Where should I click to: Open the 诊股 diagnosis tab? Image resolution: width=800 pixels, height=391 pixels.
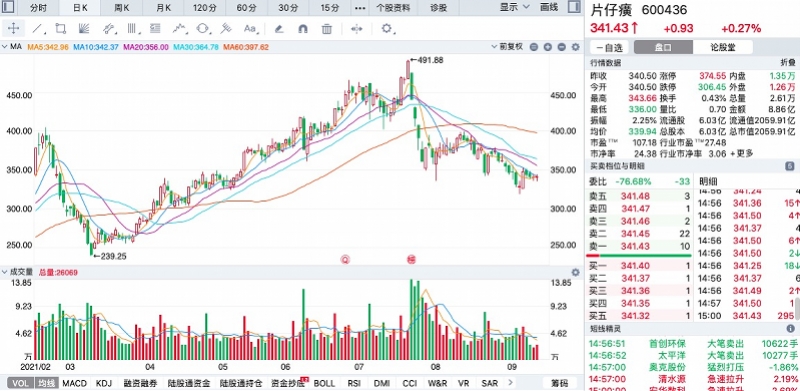(x=439, y=8)
